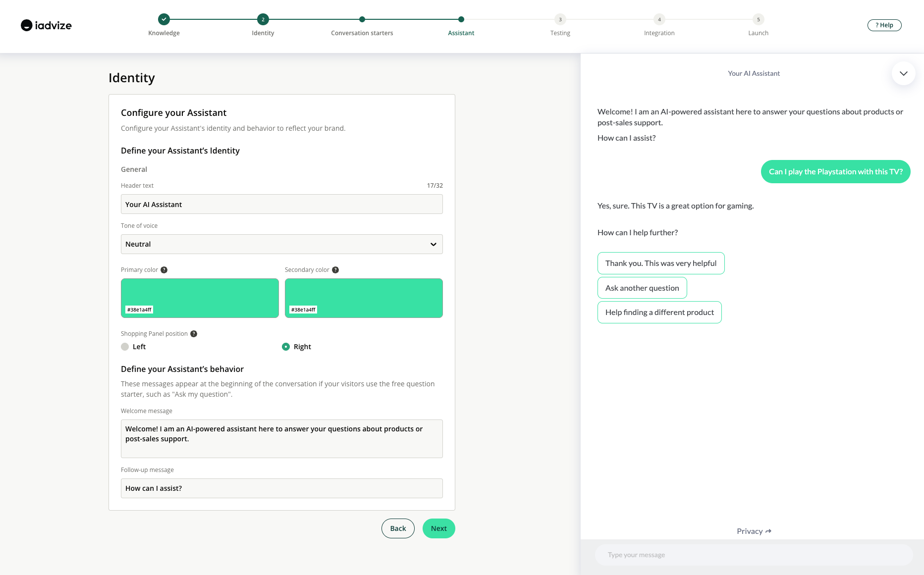This screenshot has width=924, height=575.
Task: Click step 4 Integration circle icon
Action: click(x=659, y=19)
